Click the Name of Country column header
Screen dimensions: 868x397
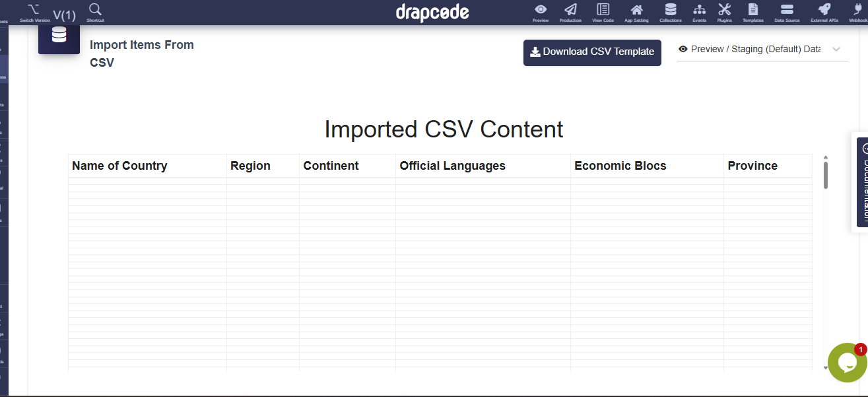tap(119, 166)
